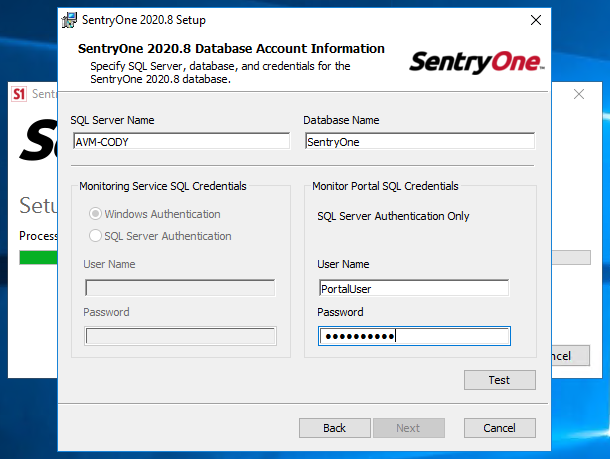
Task: Go Back to previous setup step
Action: [335, 428]
